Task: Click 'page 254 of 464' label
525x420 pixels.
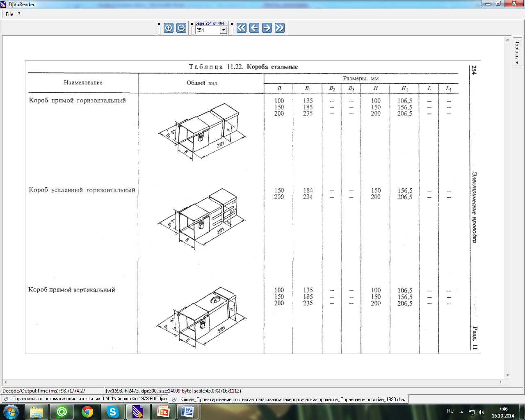Action: click(x=210, y=23)
